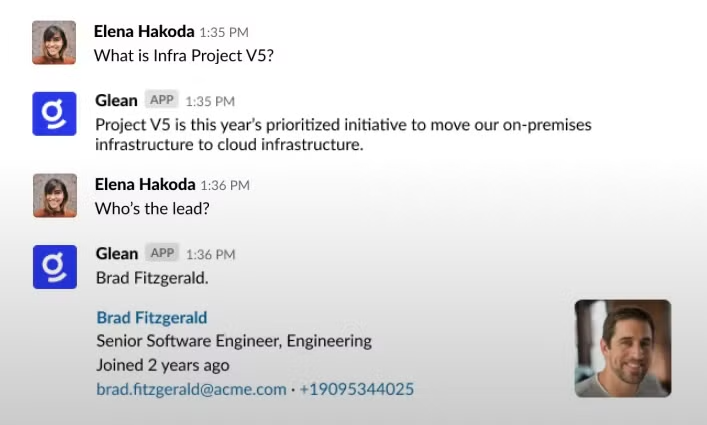707x425 pixels.
Task: Click Elena Hakoda's name above the Infra Project question
Action: [142, 31]
